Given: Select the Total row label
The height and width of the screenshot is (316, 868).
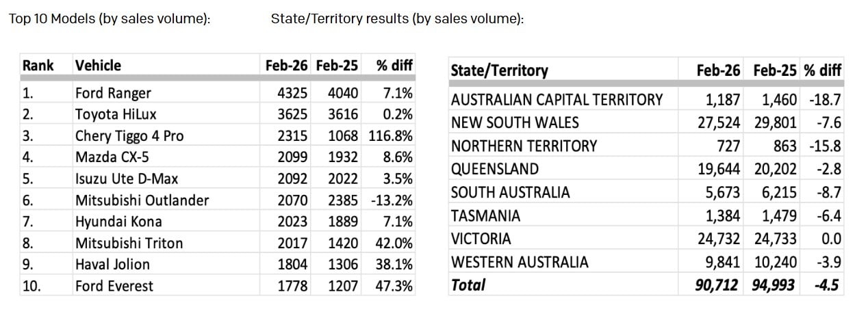Looking at the screenshot, I should point(468,285).
